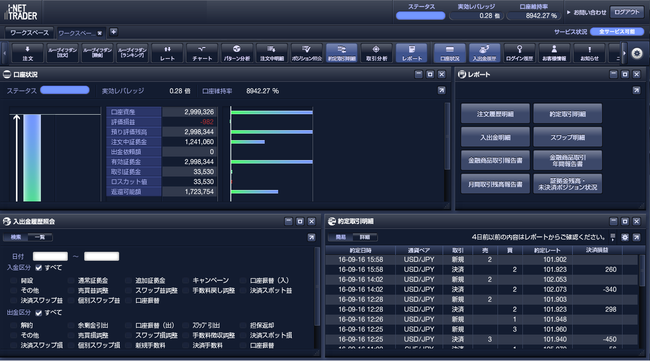Open 証拠金残高・未決済ポジション状況 report
The width and height of the screenshot is (650, 361).
tap(568, 184)
